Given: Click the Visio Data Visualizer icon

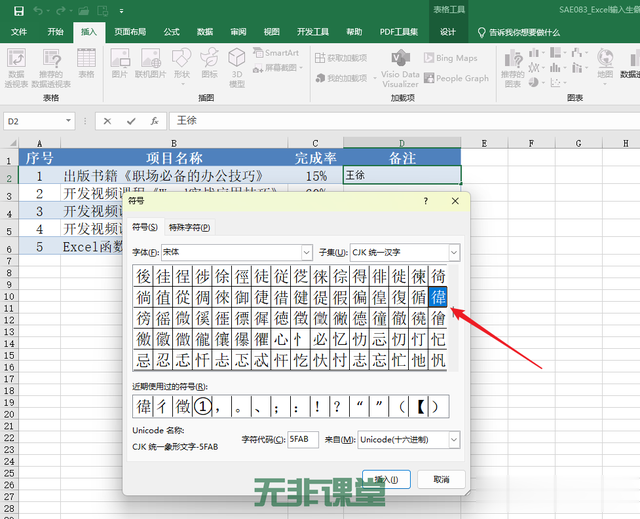Looking at the screenshot, I should click(x=400, y=68).
